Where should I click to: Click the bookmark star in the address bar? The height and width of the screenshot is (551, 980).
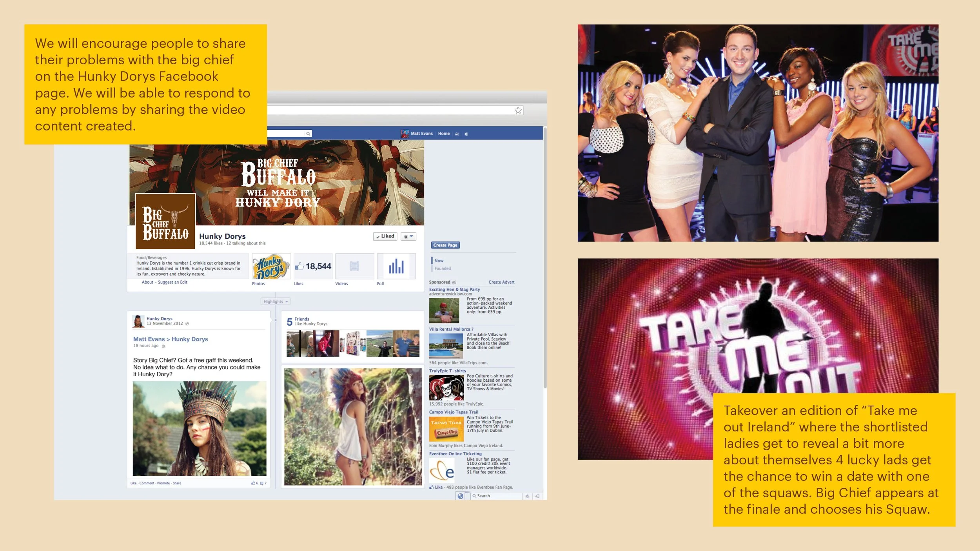pyautogui.click(x=518, y=111)
